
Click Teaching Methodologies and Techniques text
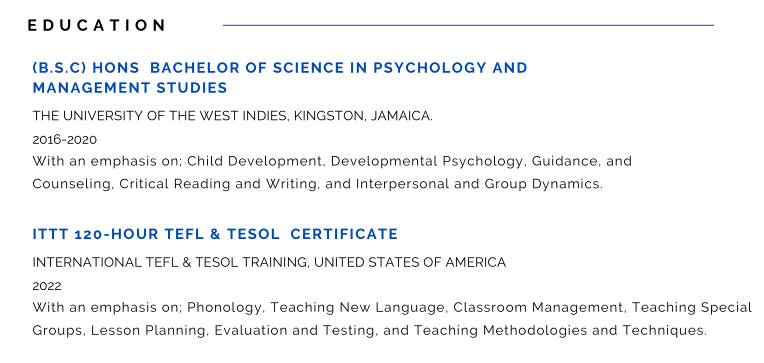point(560,330)
